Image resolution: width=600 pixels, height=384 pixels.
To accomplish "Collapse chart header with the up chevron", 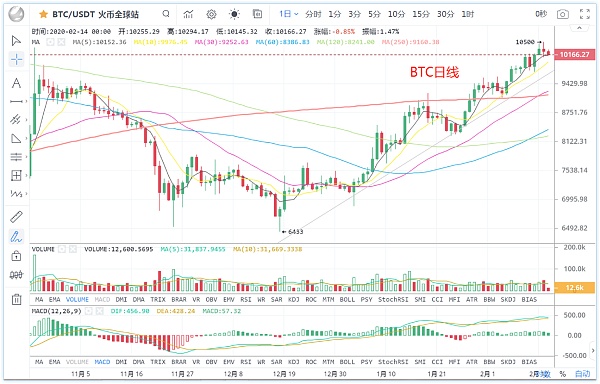I will (579, 28).
